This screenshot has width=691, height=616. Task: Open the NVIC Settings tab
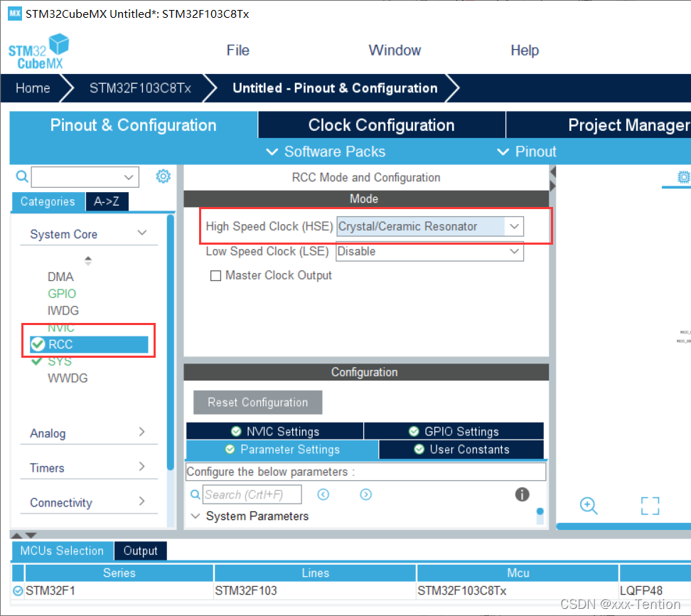[x=275, y=431]
